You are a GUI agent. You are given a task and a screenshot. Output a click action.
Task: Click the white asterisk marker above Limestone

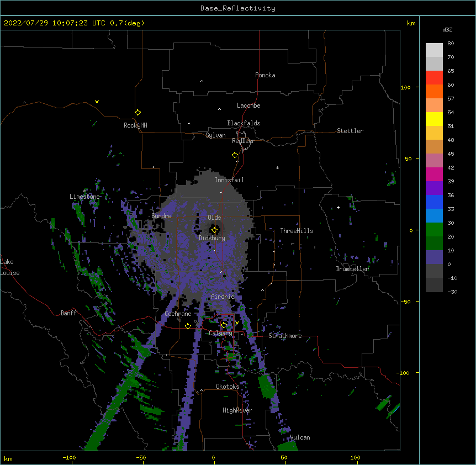click(x=84, y=191)
